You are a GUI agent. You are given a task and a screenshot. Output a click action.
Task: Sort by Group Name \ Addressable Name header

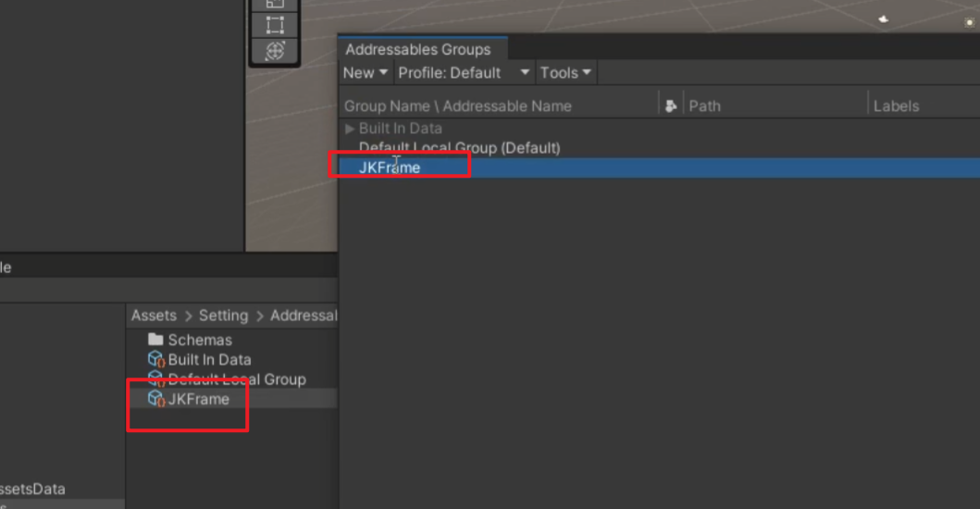[457, 106]
